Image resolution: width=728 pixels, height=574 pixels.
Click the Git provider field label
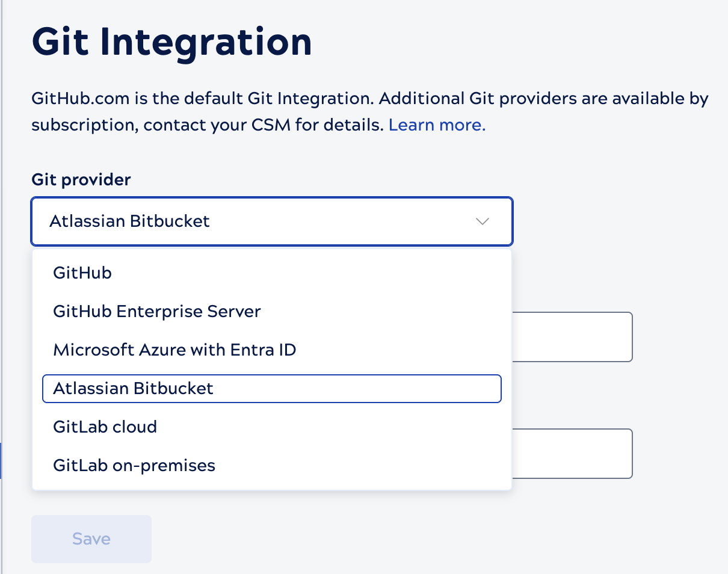(x=81, y=179)
